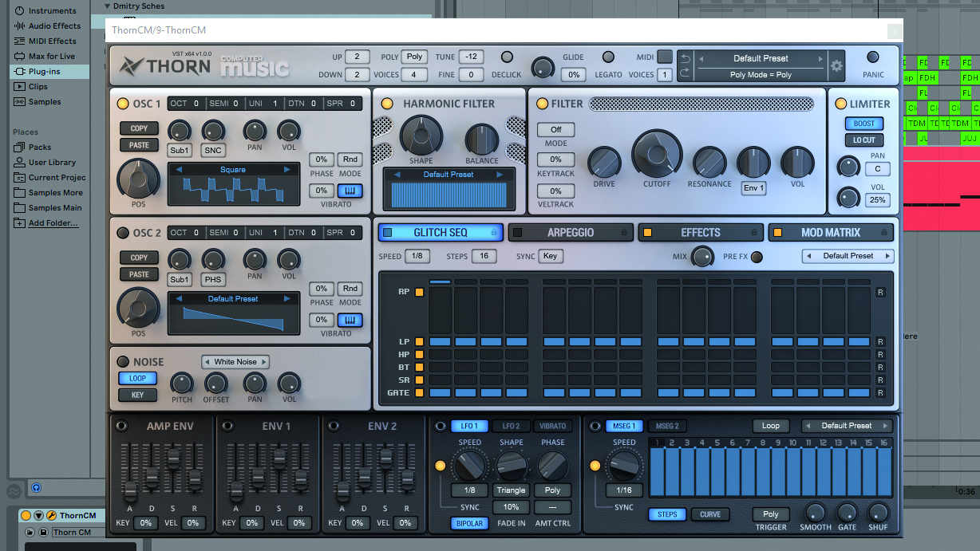The image size is (980, 551).
Task: Click the ThornCM device wrench icon
Action: [x=51, y=516]
